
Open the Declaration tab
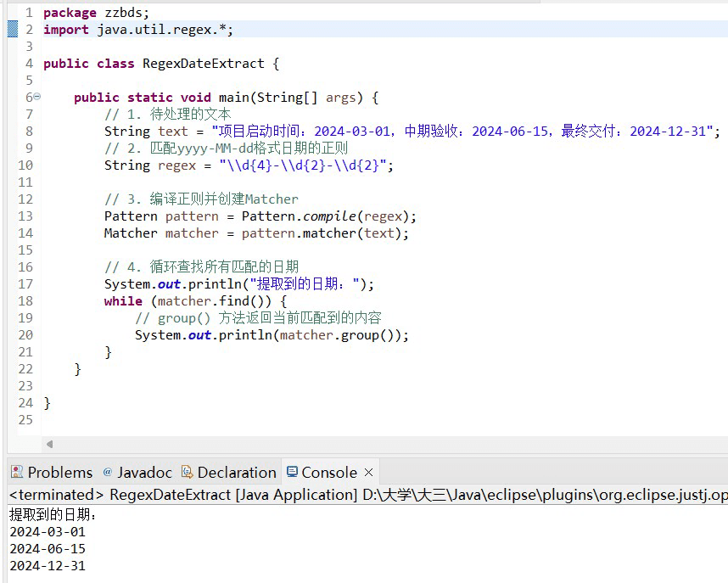228,473
